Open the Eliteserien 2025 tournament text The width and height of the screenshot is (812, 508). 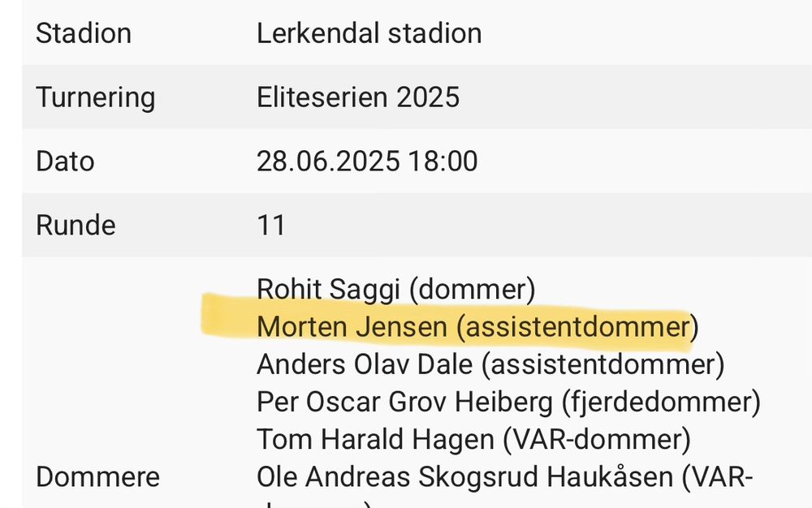tap(358, 97)
